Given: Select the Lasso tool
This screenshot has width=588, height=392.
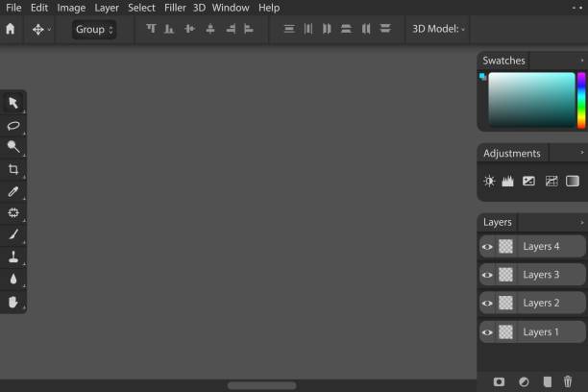Looking at the screenshot, I should [x=13, y=125].
